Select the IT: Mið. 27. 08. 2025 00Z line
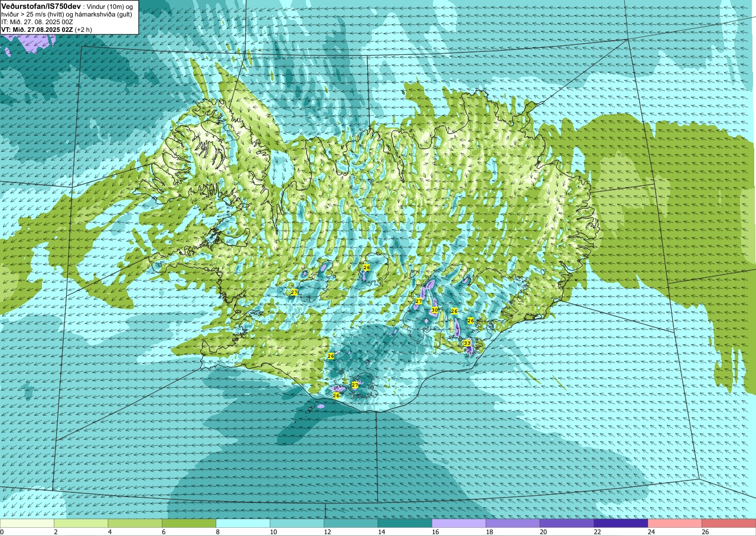 pyautogui.click(x=37, y=22)
